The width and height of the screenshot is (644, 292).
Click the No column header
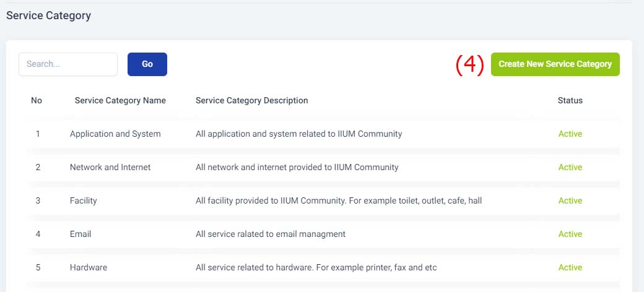(37, 100)
